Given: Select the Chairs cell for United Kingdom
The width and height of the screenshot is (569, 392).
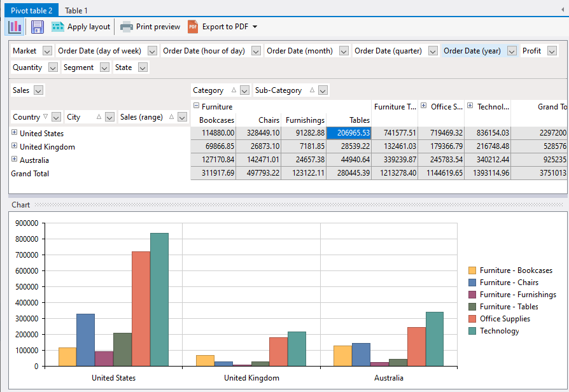Looking at the screenshot, I should pyautogui.click(x=258, y=146).
